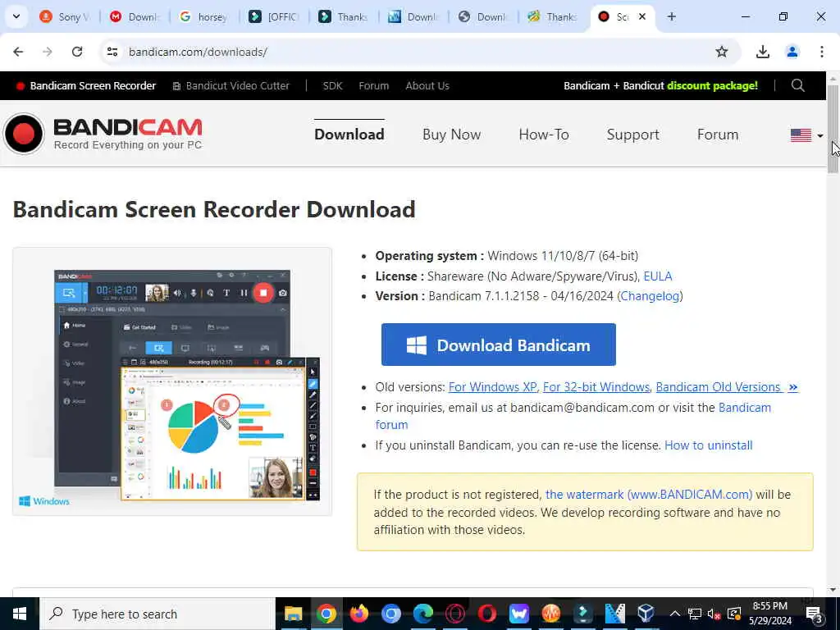
Task: Open the notification center icon
Action: (815, 614)
